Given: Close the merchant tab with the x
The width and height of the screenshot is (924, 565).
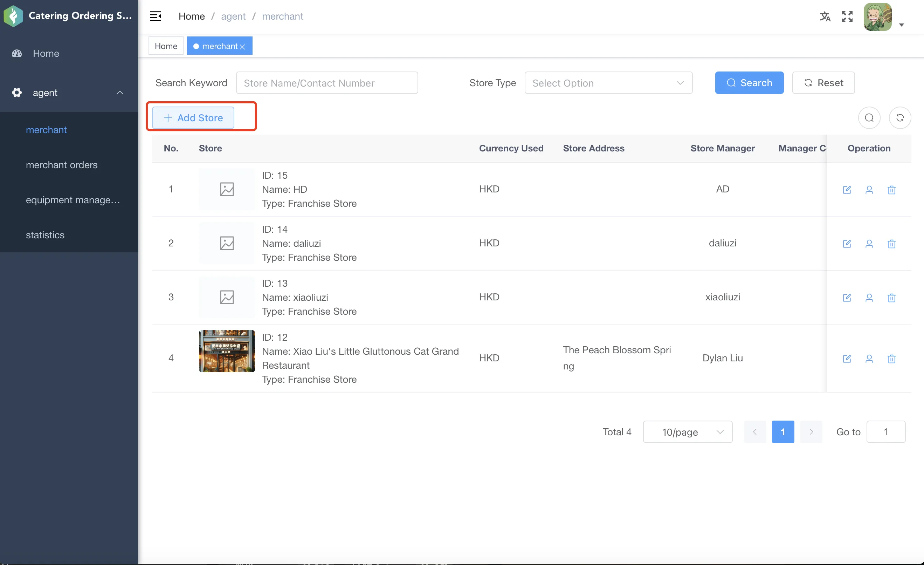Looking at the screenshot, I should point(243,47).
